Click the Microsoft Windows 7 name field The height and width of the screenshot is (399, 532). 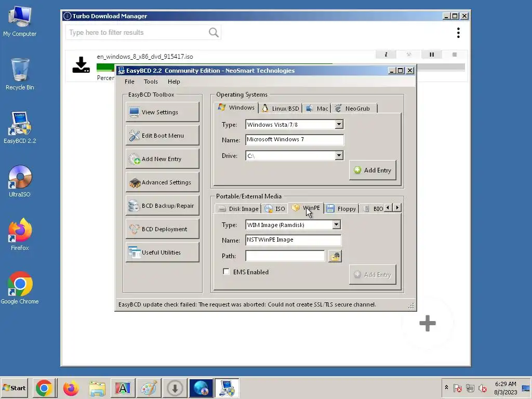pyautogui.click(x=295, y=139)
